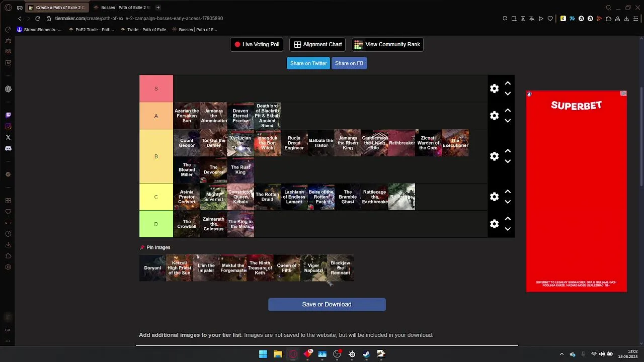Move tier B row up with its arrow
644x362 pixels.
(508, 151)
